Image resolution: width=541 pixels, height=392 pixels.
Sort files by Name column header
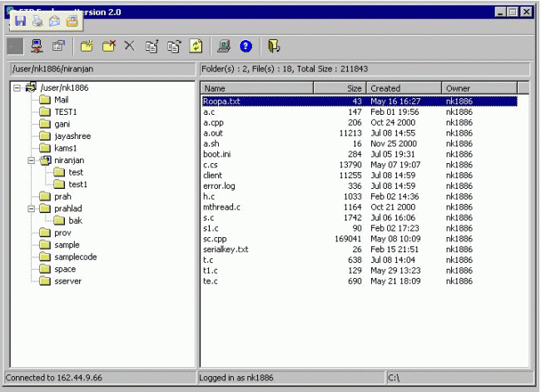coord(256,87)
